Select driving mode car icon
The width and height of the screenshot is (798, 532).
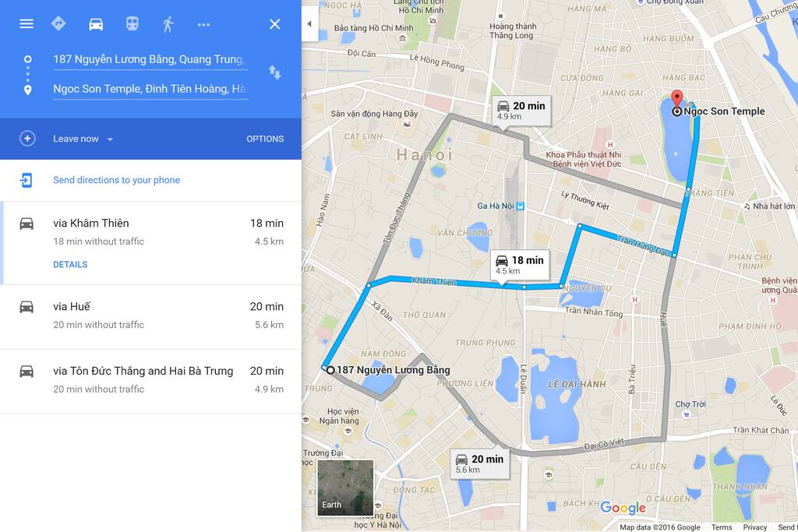pyautogui.click(x=96, y=24)
